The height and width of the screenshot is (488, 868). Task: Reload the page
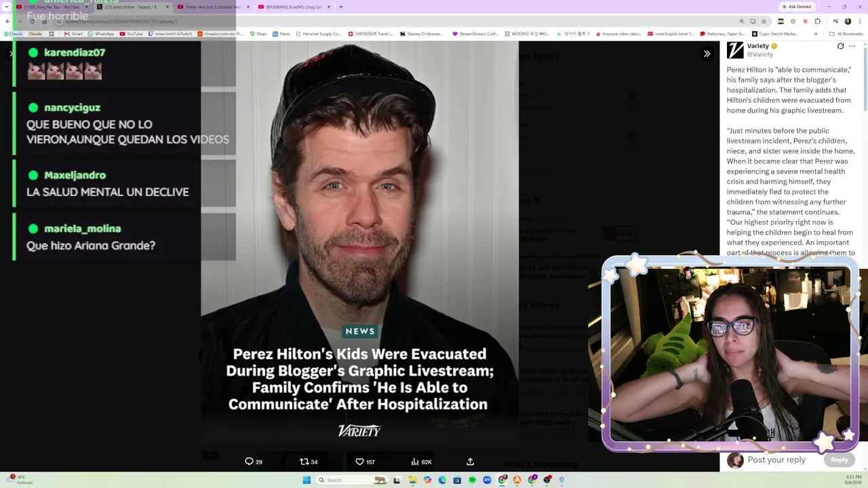pyautogui.click(x=32, y=21)
